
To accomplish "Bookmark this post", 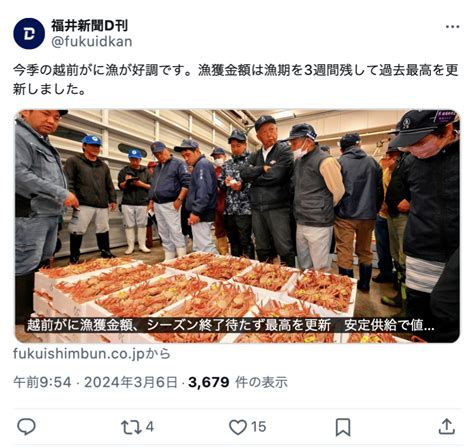I will coord(343,427).
